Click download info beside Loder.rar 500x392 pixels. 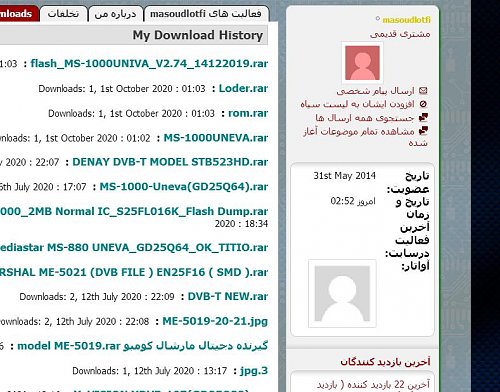pyautogui.click(x=122, y=89)
